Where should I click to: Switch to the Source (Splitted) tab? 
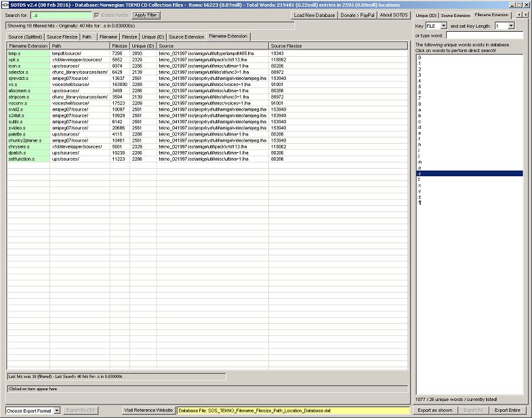(24, 37)
